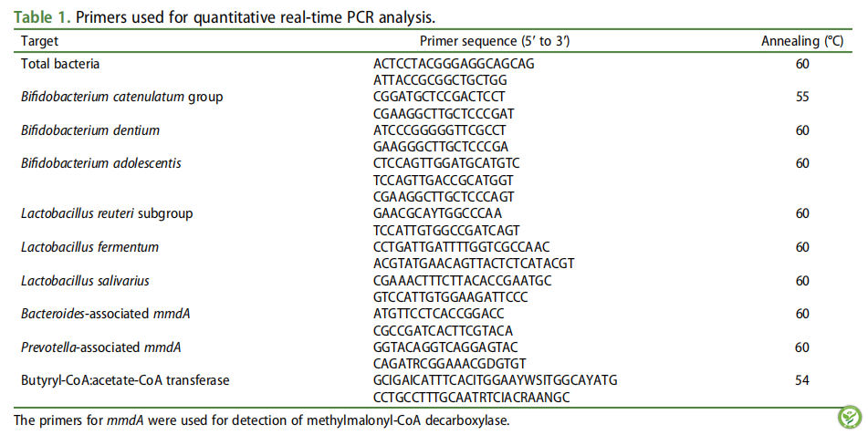The width and height of the screenshot is (868, 435).
Task: Click the 'Lactobacillus salivarius' row label
Action: [x=85, y=281]
